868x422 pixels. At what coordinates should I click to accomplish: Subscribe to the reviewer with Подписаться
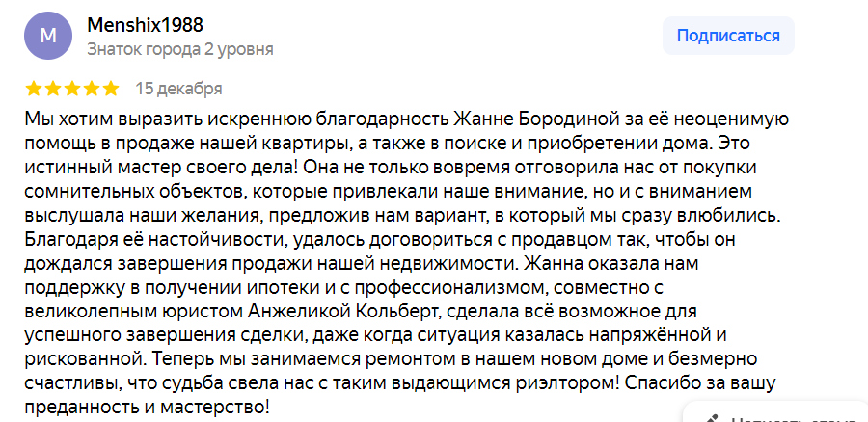pyautogui.click(x=728, y=36)
